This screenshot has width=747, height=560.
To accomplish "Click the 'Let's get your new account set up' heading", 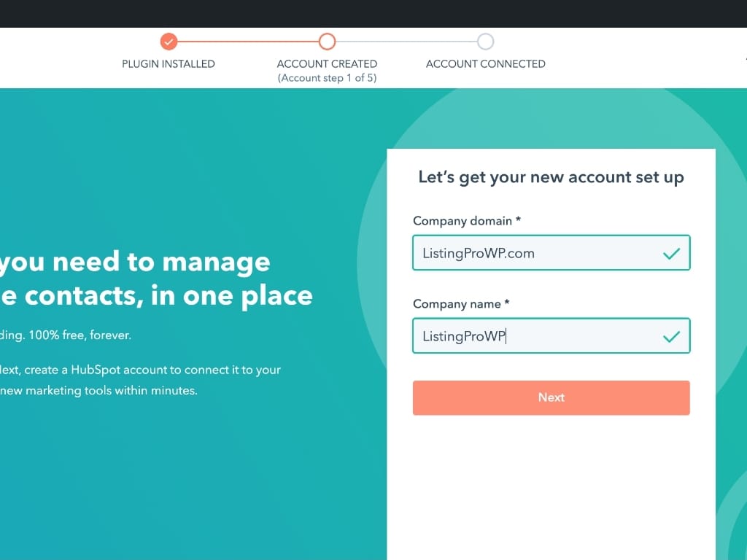I will 551,177.
